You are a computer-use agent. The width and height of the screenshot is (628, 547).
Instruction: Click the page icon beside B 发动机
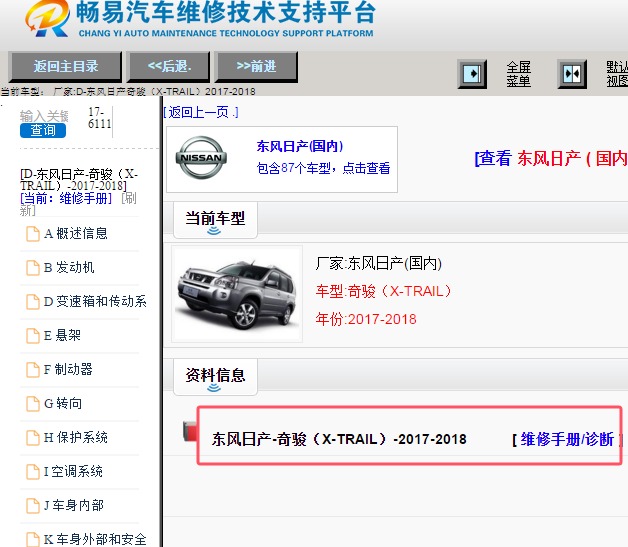tap(33, 268)
